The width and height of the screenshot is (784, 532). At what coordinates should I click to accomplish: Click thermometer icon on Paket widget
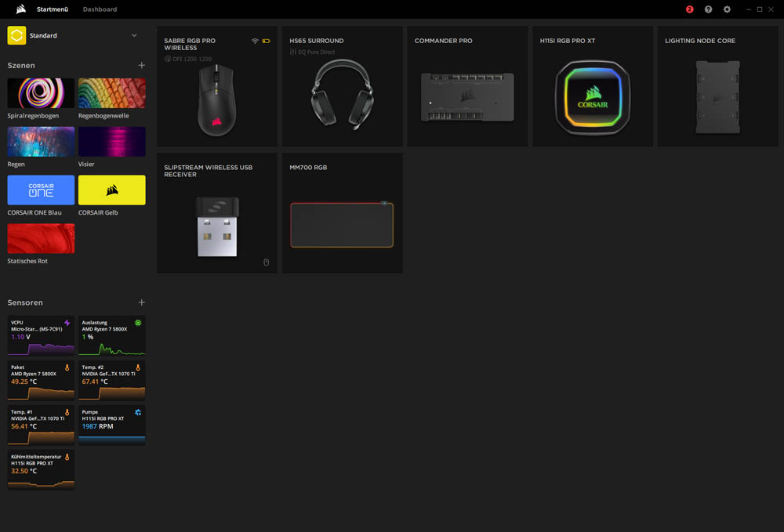(x=67, y=367)
